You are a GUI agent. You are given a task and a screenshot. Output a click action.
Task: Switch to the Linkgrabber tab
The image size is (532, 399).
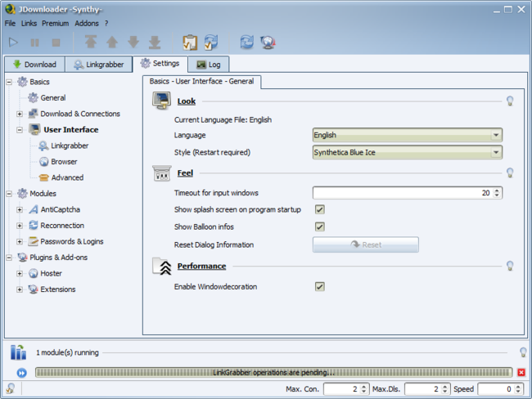(99, 65)
